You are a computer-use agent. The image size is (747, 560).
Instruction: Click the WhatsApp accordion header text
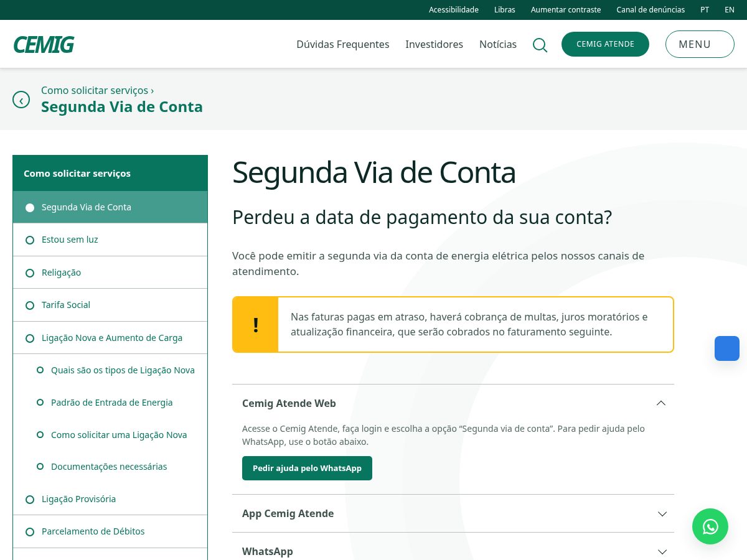click(x=268, y=551)
